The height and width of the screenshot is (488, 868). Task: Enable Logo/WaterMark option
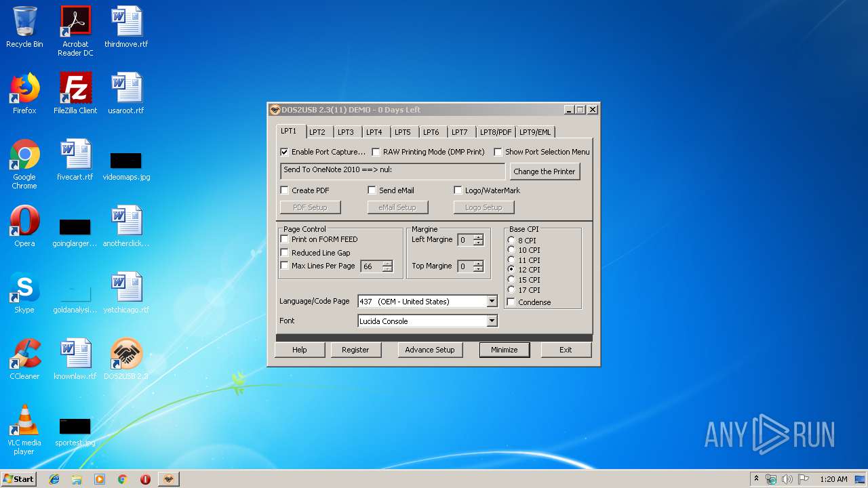coord(458,190)
